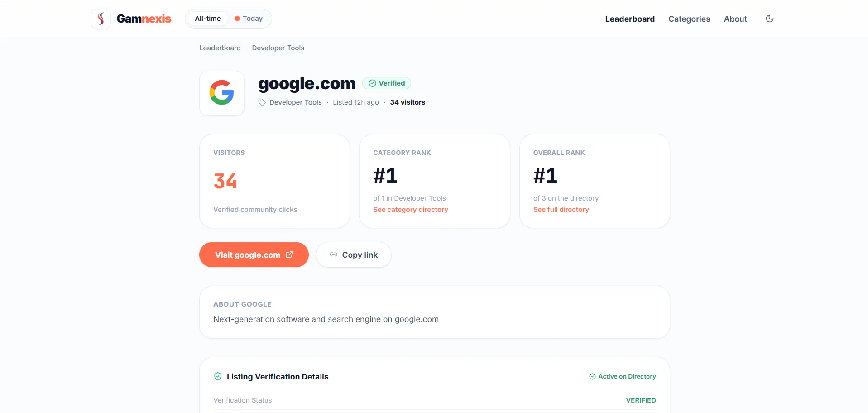Click the "#1" value under Category Rank
Screen dimensions: 868x413
point(385,176)
